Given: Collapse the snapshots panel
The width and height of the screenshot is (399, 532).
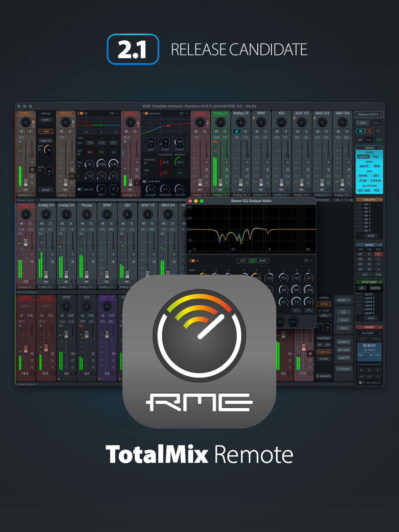Looking at the screenshot, I should coord(380,199).
